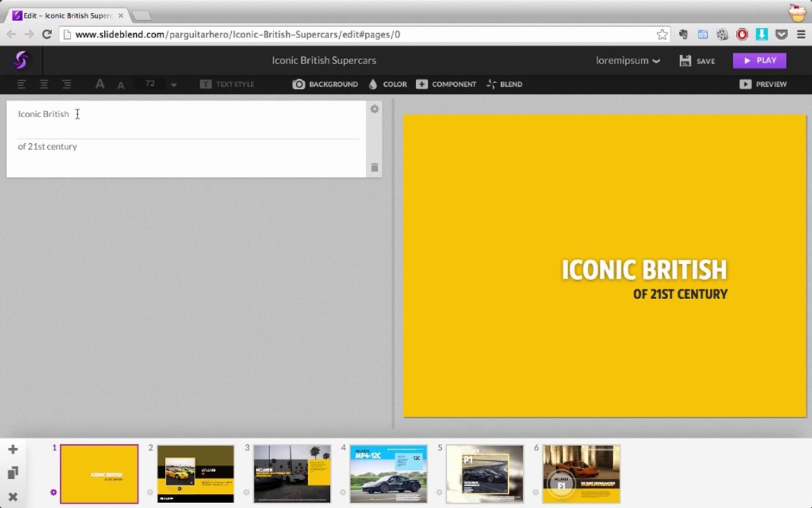This screenshot has height=508, width=812.
Task: Center align text icon
Action: 44,84
